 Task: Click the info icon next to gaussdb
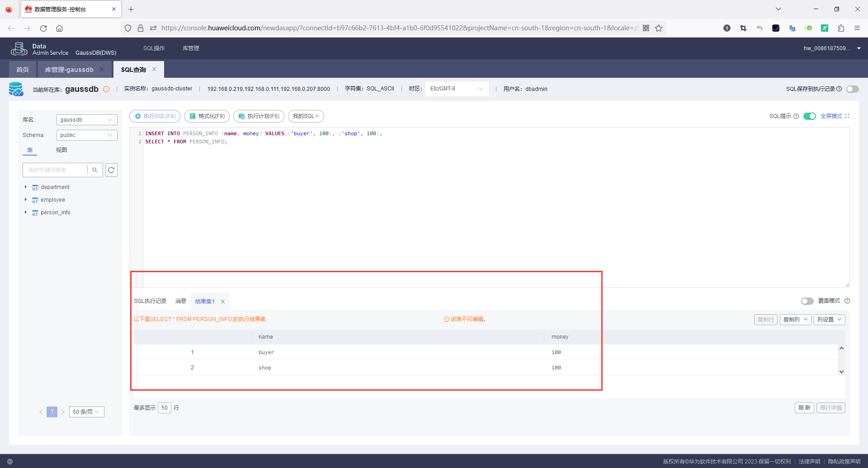click(x=106, y=89)
